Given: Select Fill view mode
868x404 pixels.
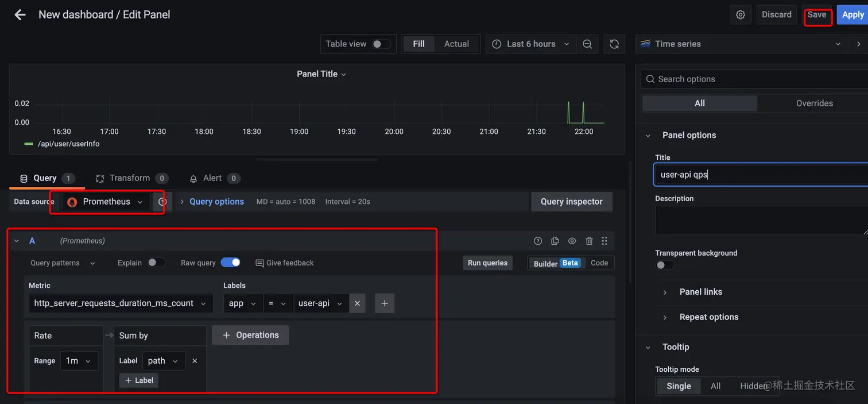Looking at the screenshot, I should pyautogui.click(x=419, y=44).
